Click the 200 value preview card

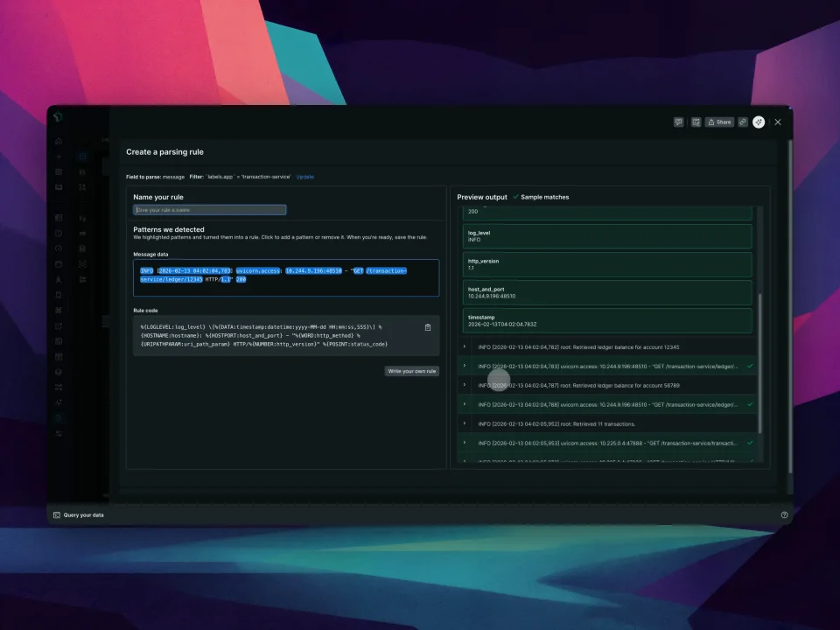(x=607, y=213)
